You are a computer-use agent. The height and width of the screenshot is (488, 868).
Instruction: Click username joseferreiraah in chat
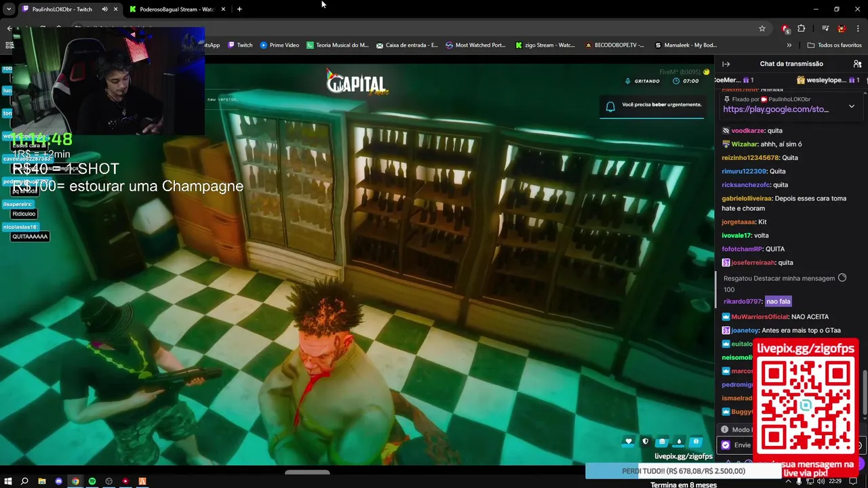click(x=753, y=262)
